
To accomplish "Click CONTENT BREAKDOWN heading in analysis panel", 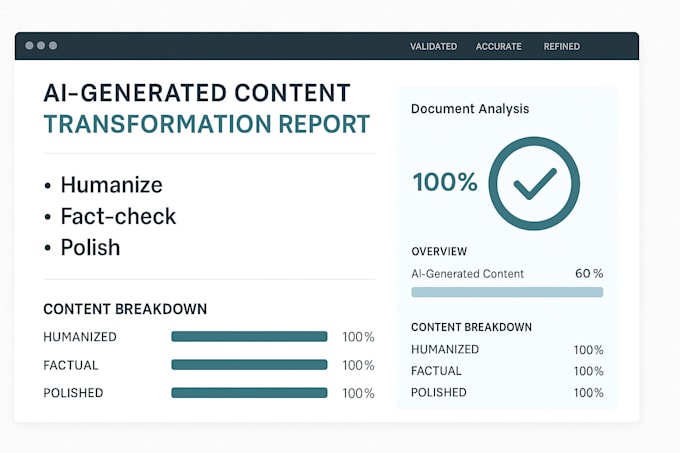I will 471,327.
